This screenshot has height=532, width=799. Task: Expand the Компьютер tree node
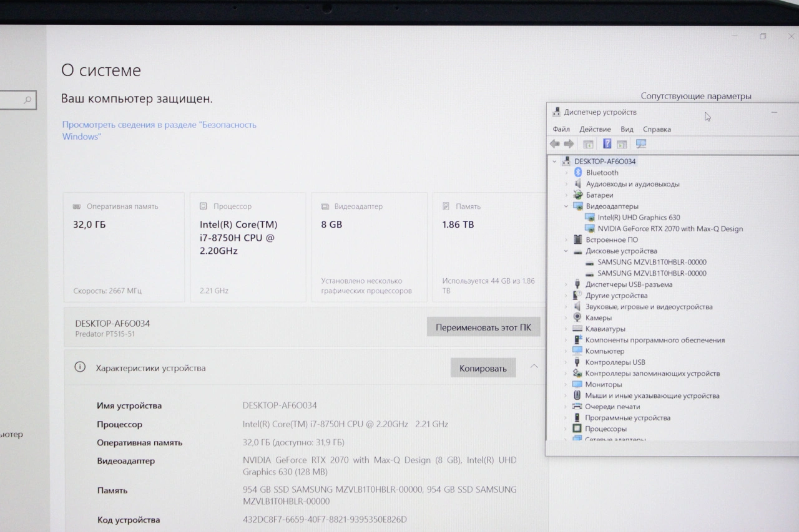coord(566,351)
